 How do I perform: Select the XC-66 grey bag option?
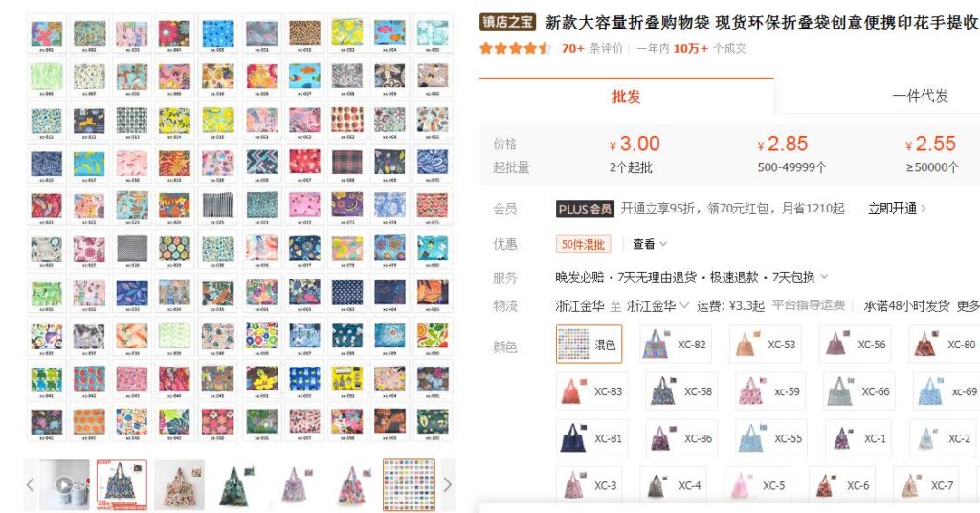point(859,391)
